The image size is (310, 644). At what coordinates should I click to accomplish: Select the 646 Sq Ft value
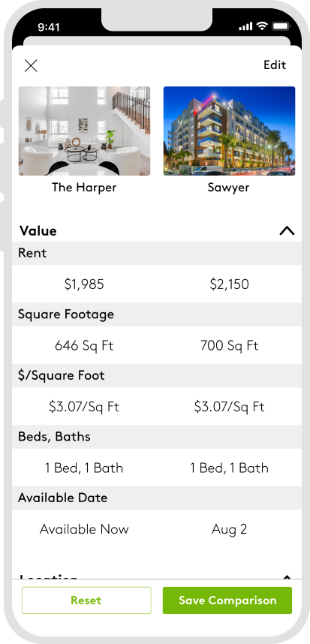tap(84, 345)
